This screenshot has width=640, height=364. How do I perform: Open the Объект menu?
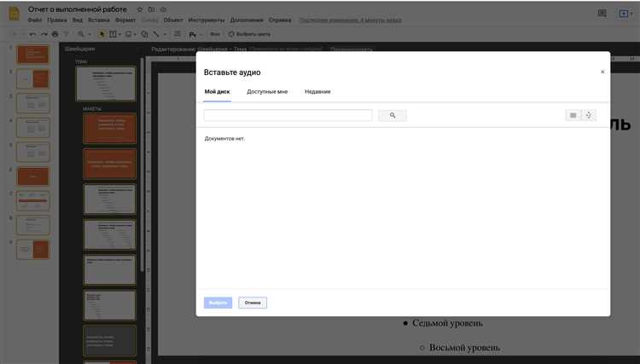point(173,20)
